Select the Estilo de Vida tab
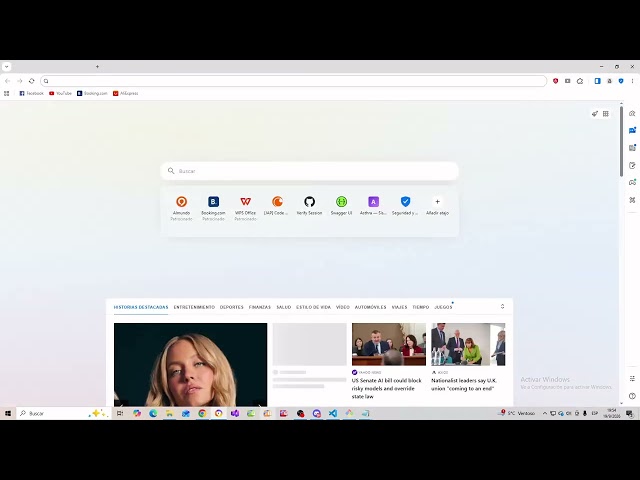This screenshot has width=640, height=480. pyautogui.click(x=313, y=307)
